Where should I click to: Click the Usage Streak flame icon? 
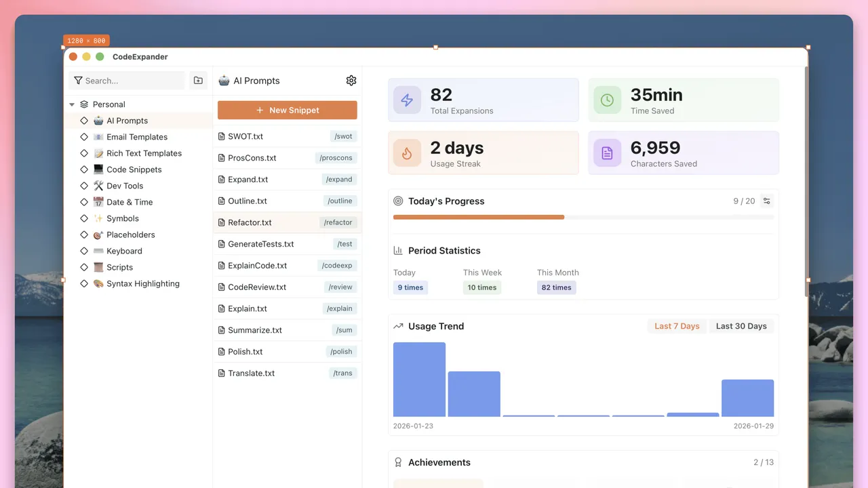point(407,153)
